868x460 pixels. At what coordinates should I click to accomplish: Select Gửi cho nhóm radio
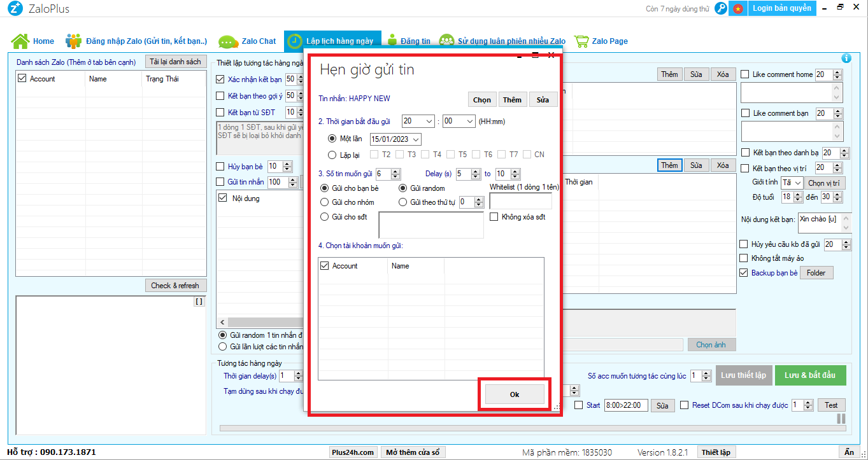click(325, 202)
